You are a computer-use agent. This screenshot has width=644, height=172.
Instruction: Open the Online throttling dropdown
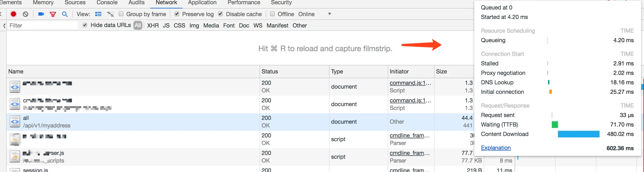314,14
